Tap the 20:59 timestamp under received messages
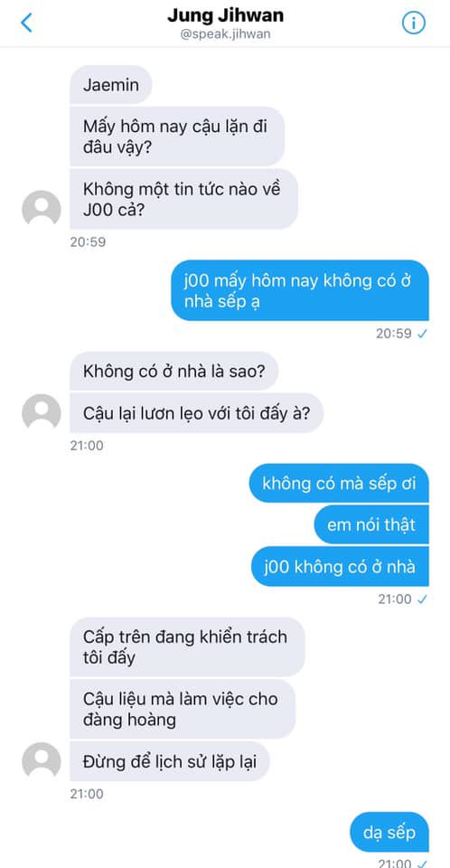The width and height of the screenshot is (450, 868). click(88, 242)
